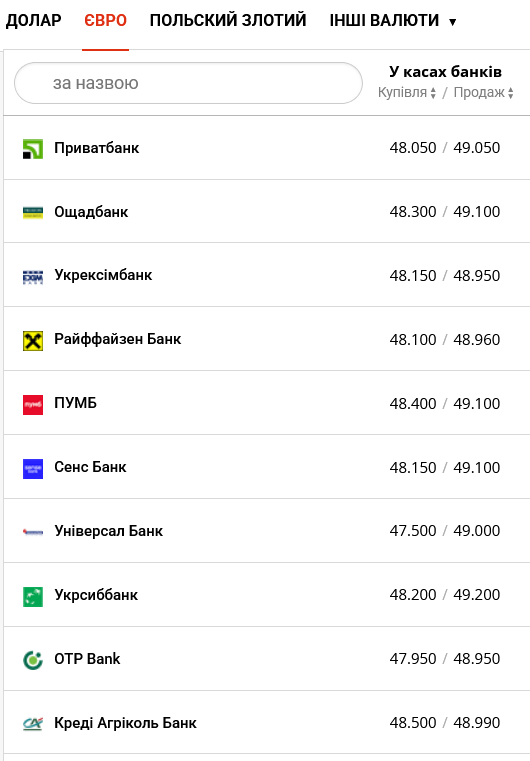
Task: Click the Ощадбанк logo icon
Action: (33, 213)
